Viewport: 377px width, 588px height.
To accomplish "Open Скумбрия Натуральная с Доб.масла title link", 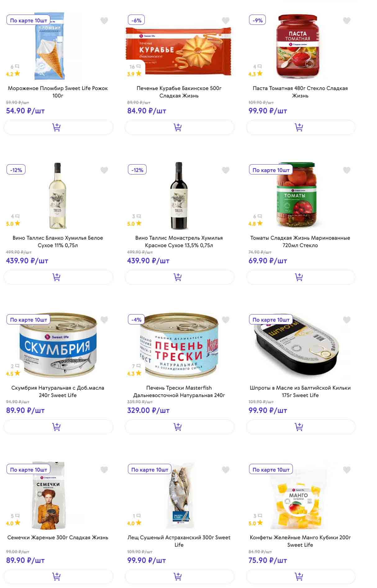I will pos(58,391).
